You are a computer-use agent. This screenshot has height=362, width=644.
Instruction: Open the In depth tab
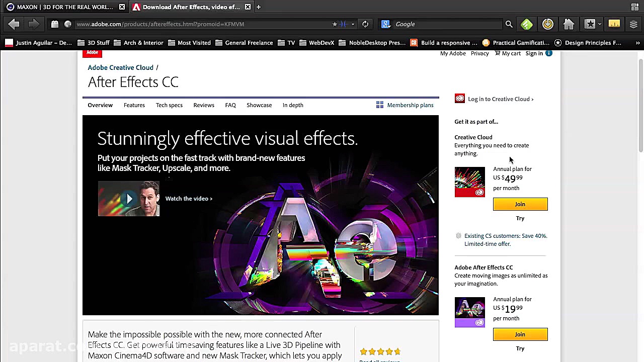pyautogui.click(x=293, y=105)
